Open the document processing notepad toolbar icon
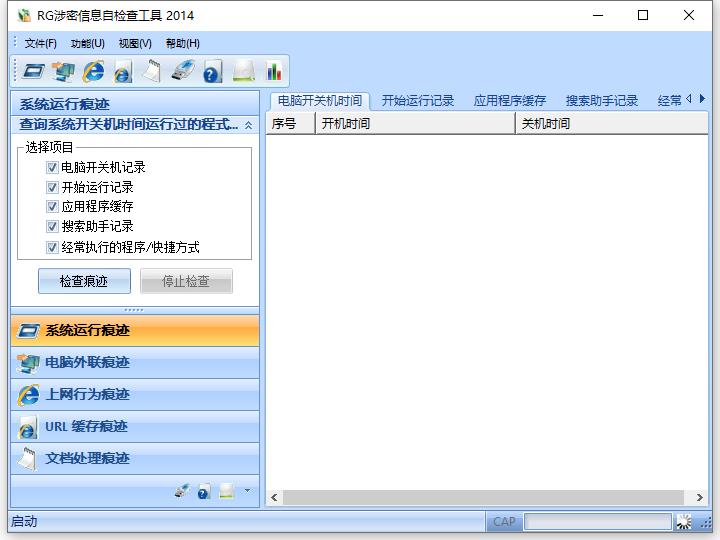This screenshot has width=720, height=540. tap(152, 72)
